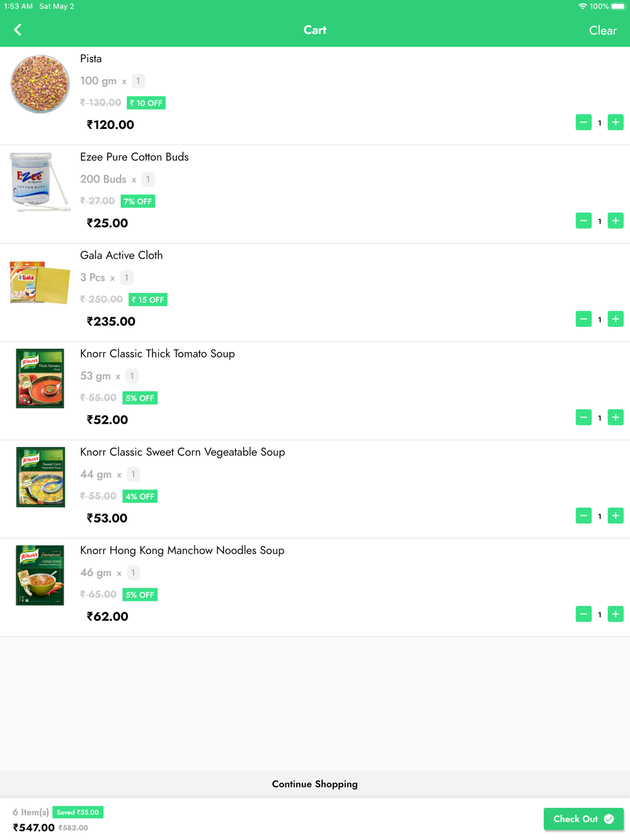The image size is (630, 840).
Task: Add one more Knorr Thick Tomato Soup
Action: pos(616,417)
